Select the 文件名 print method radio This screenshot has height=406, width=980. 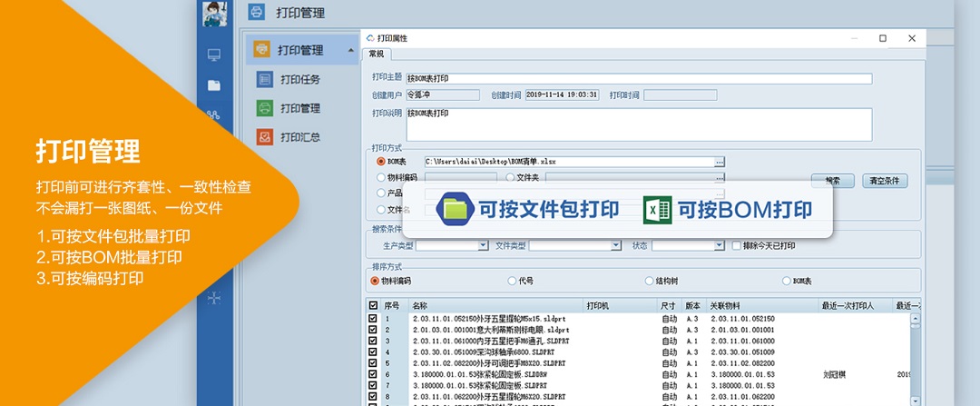click(x=380, y=210)
